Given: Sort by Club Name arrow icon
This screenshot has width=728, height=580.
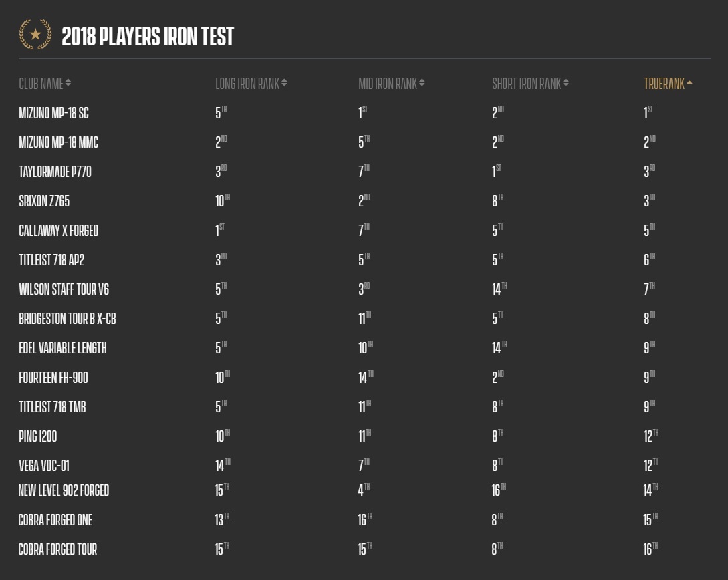Looking at the screenshot, I should (x=68, y=83).
